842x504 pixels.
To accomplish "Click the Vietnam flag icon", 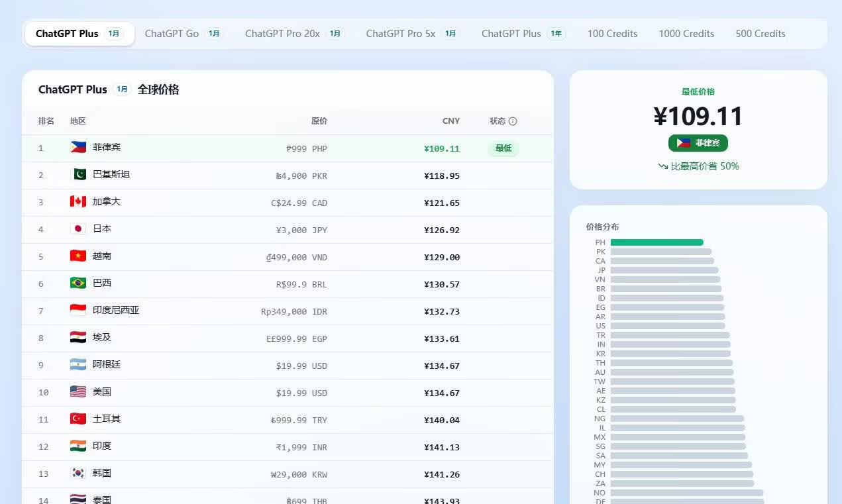I will click(x=78, y=256).
